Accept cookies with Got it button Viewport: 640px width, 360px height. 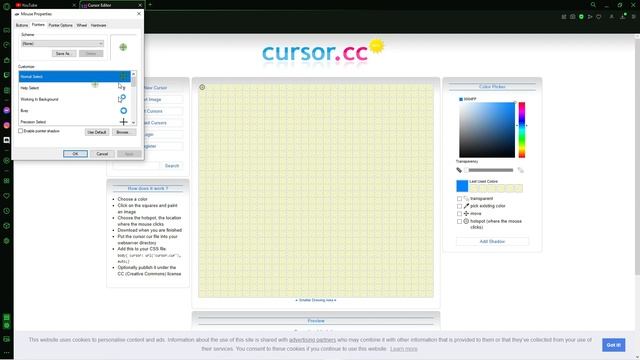(613, 345)
